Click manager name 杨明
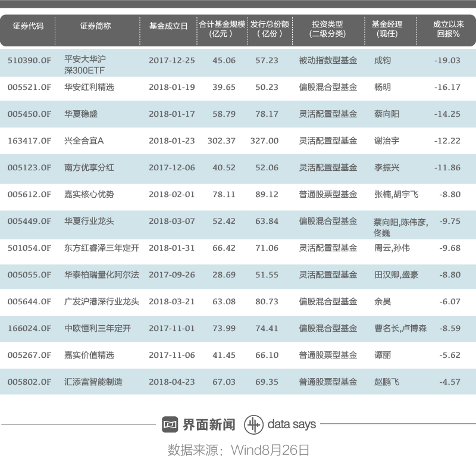 [383, 88]
